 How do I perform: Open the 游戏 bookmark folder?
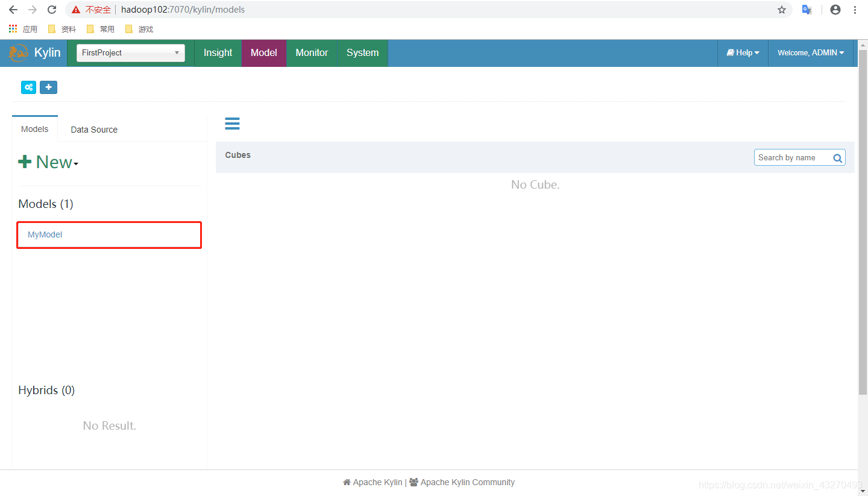click(139, 29)
